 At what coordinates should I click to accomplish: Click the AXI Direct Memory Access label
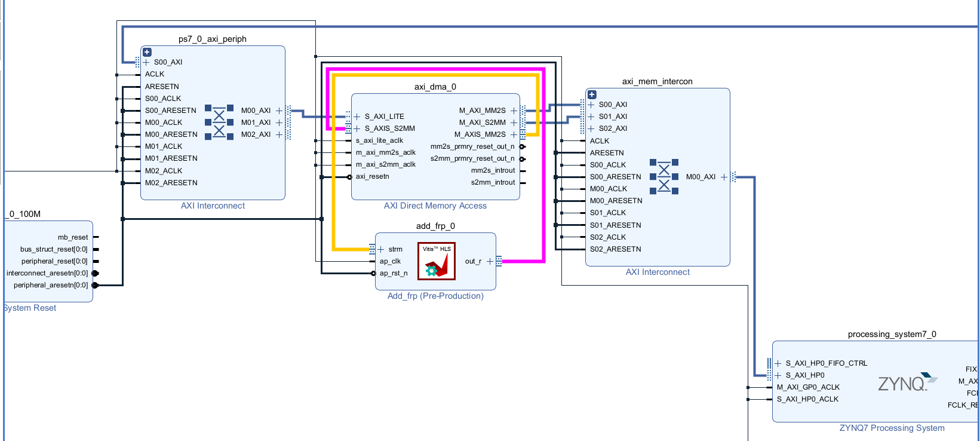click(x=435, y=206)
